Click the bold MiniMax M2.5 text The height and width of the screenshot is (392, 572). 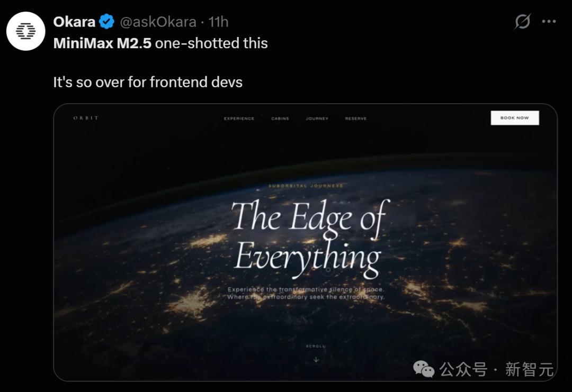[102, 43]
